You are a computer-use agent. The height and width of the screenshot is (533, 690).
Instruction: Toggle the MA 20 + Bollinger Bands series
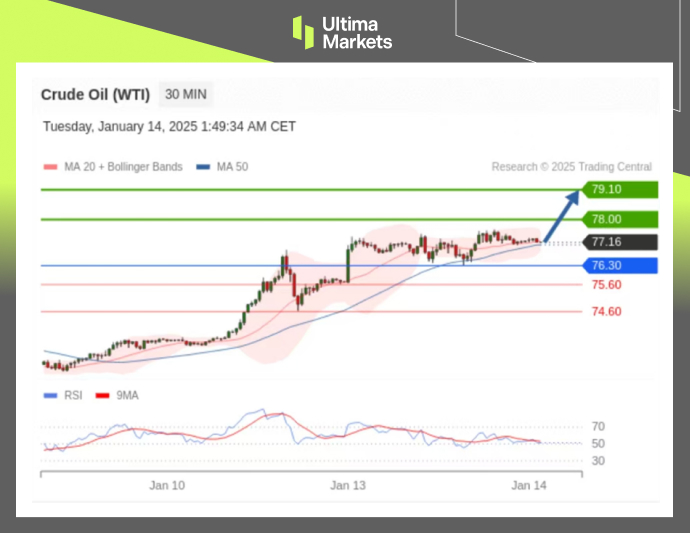point(123,167)
